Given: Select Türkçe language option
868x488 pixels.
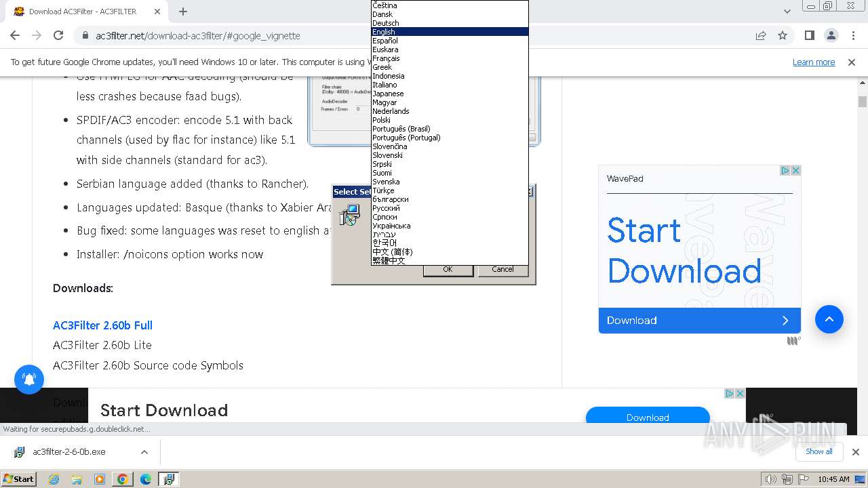Looking at the screenshot, I should point(450,190).
